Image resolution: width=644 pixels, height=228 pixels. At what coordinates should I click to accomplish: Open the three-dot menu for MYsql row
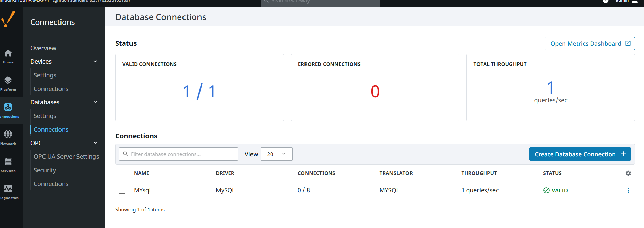(628, 190)
